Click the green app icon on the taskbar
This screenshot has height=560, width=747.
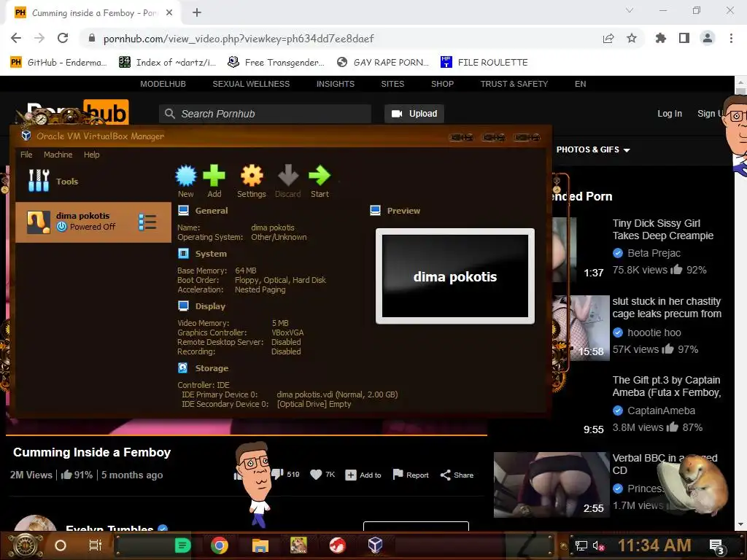[x=182, y=545]
